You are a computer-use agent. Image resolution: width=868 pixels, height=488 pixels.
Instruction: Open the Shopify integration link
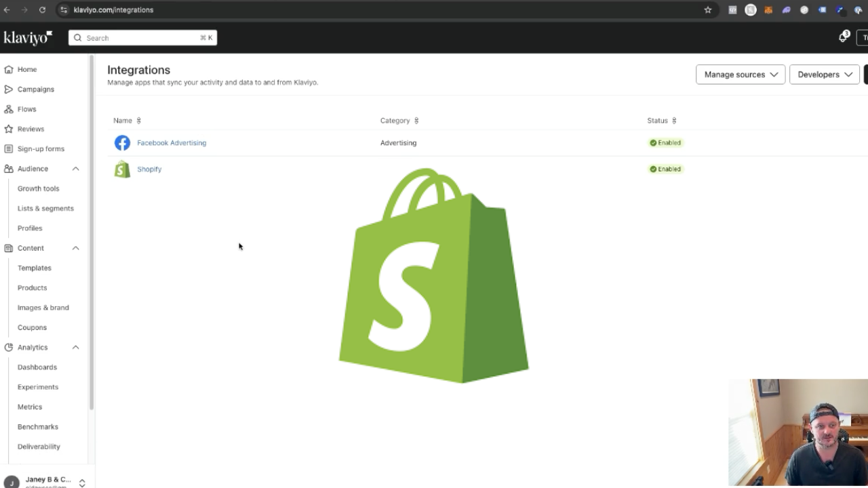coord(149,169)
